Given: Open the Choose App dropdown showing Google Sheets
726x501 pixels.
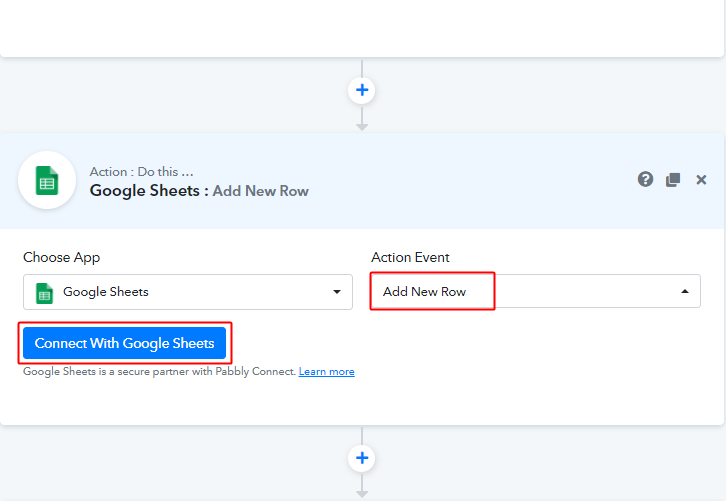Looking at the screenshot, I should point(188,292).
